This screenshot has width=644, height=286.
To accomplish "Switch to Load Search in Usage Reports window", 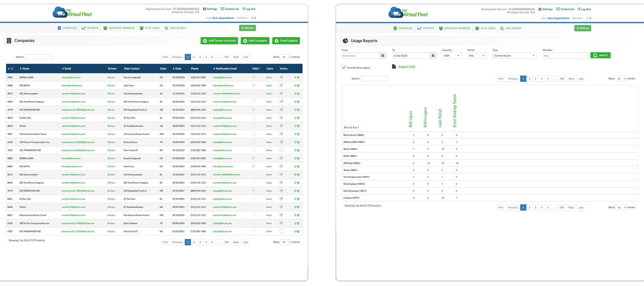I will [511, 28].
